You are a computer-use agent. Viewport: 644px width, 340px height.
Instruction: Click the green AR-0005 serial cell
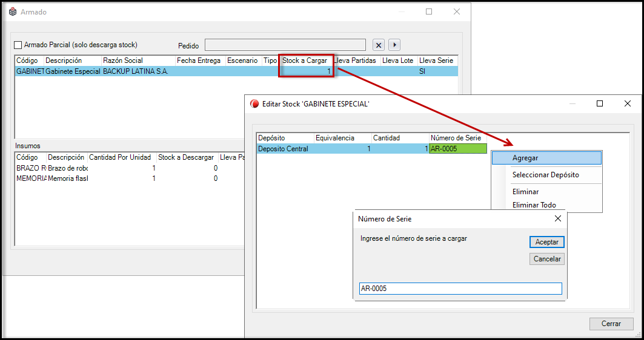[458, 149]
